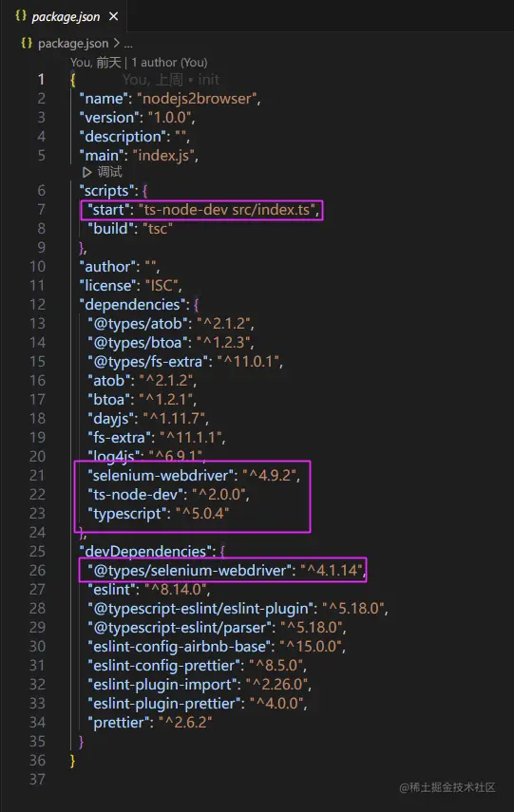This screenshot has height=812, width=514.
Task: Close the package.json tab
Action: tap(113, 16)
